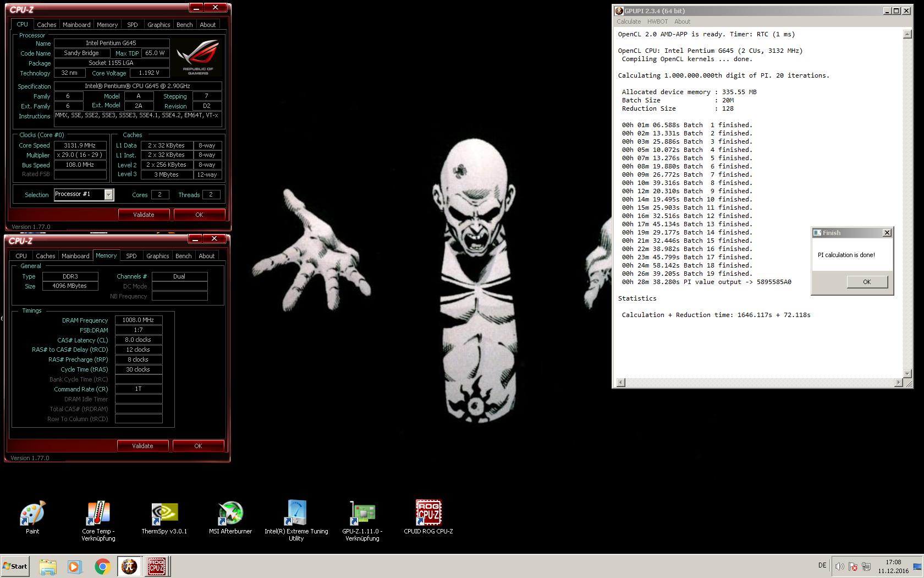Open Windows Media Player taskbar icon
Screen dimensions: 924x578
(75, 566)
